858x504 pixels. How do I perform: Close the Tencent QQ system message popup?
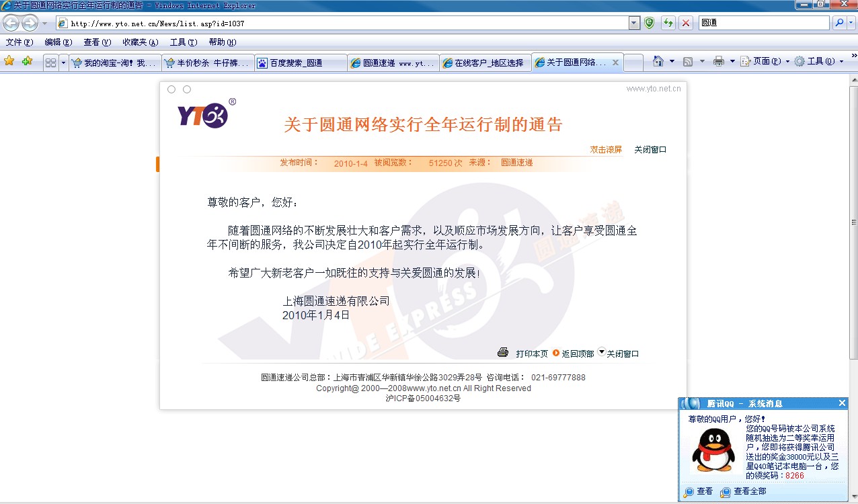[x=842, y=403]
